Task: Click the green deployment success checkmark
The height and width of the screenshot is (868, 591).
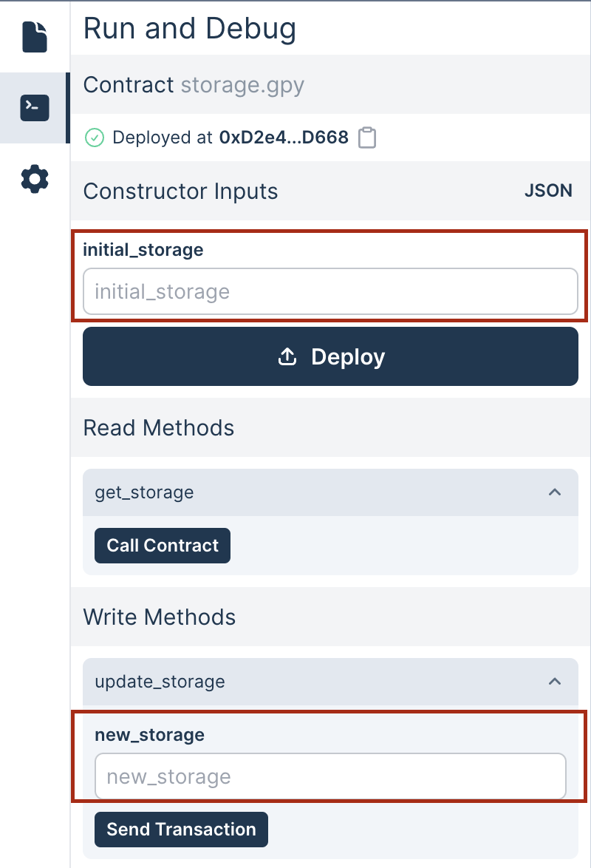Action: tap(95, 138)
